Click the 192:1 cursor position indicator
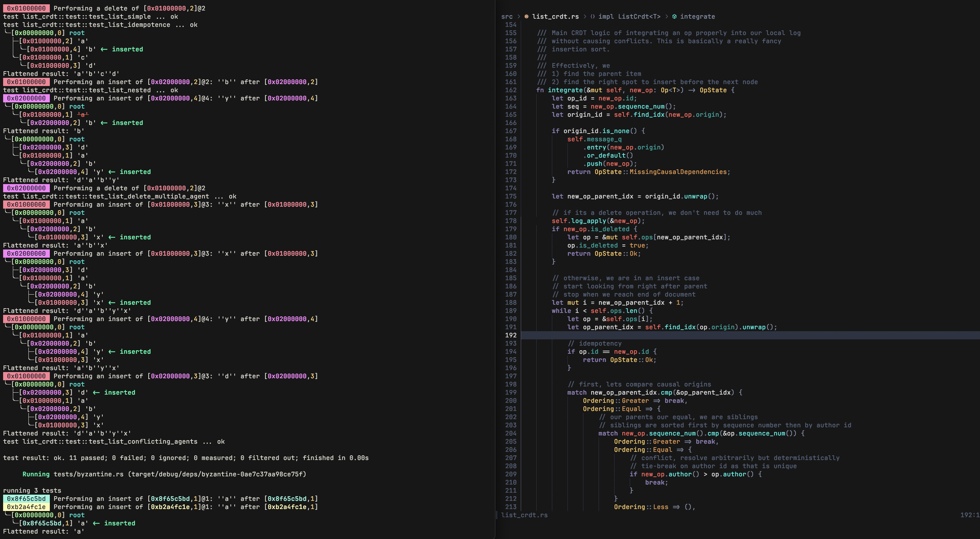This screenshot has height=539, width=980. (x=969, y=515)
